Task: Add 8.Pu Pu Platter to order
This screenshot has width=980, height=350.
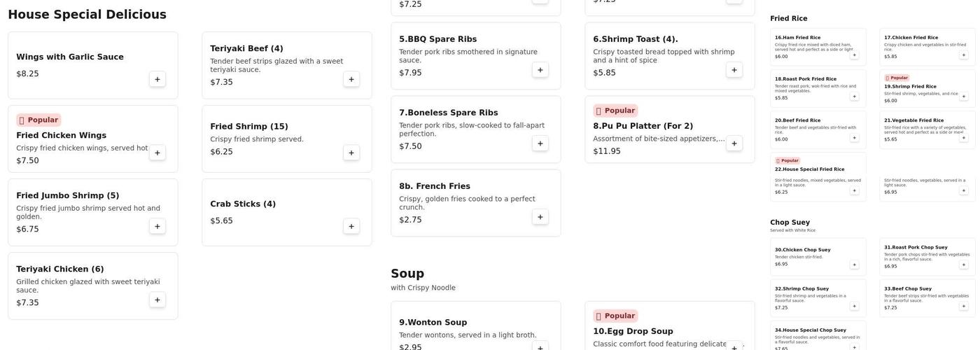Action: [x=734, y=143]
